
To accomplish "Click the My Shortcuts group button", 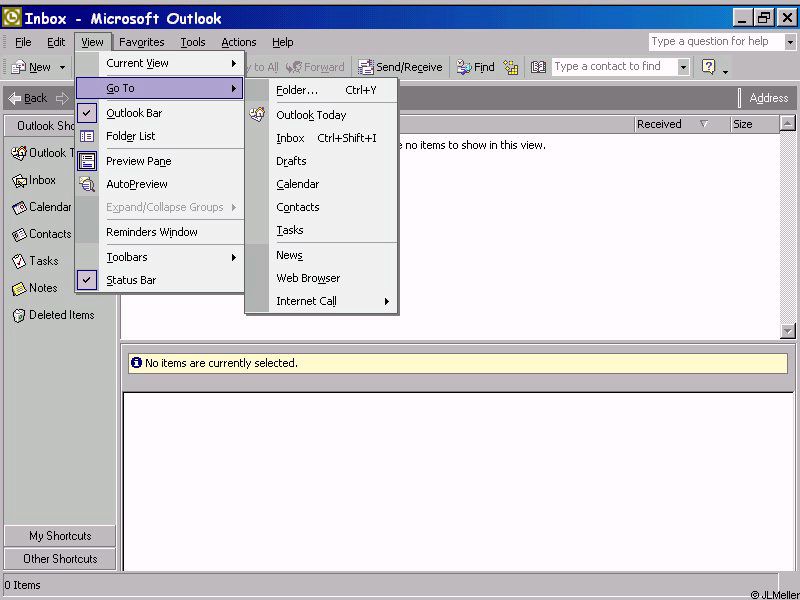I will pyautogui.click(x=60, y=536).
